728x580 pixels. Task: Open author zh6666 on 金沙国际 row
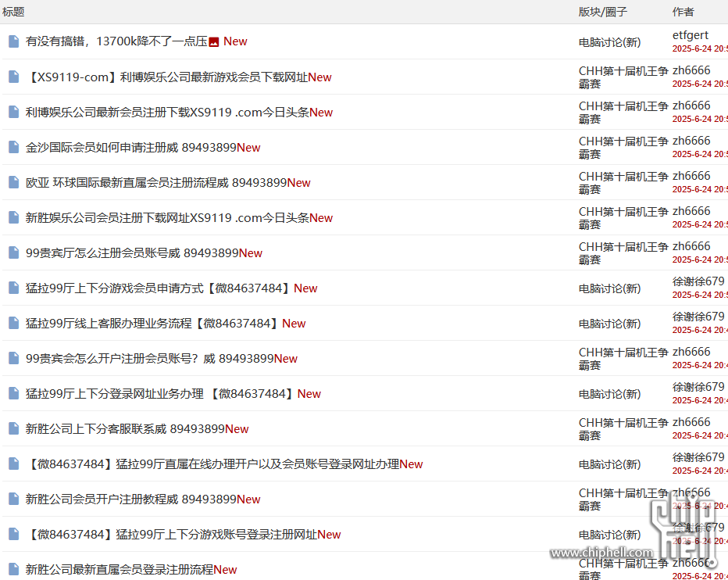point(691,141)
